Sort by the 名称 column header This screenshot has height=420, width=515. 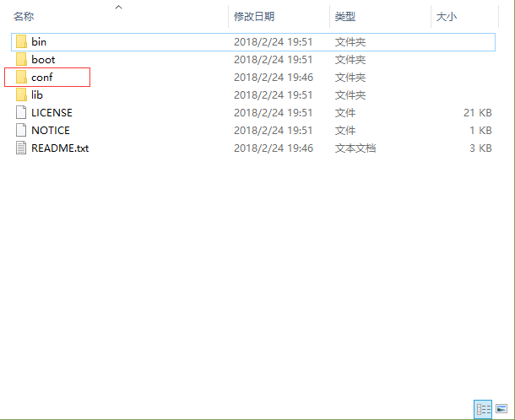point(24,16)
